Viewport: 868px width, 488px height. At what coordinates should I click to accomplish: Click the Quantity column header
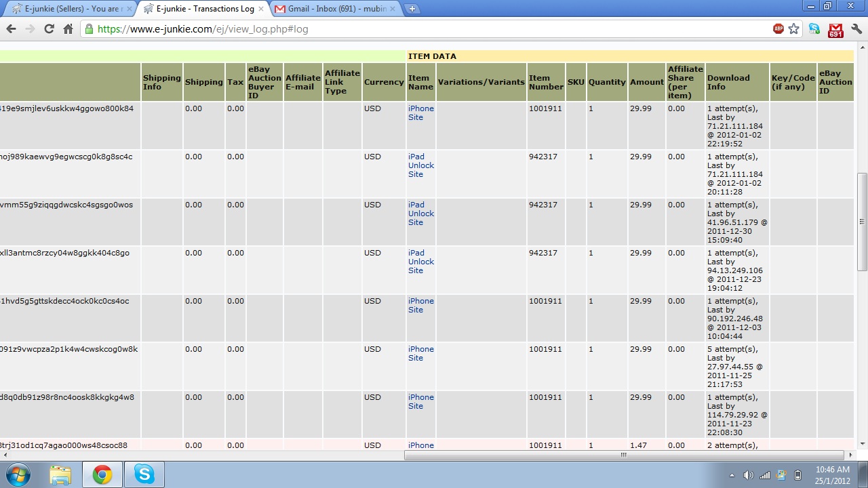(x=607, y=82)
